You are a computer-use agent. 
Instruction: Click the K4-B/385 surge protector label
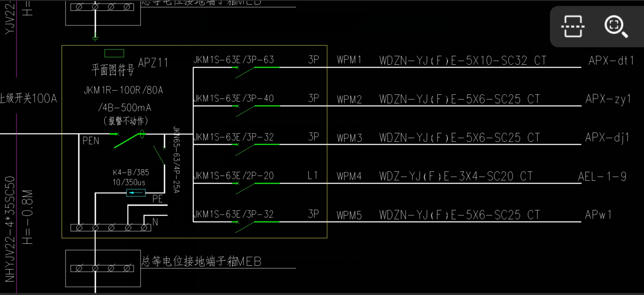[x=130, y=173]
